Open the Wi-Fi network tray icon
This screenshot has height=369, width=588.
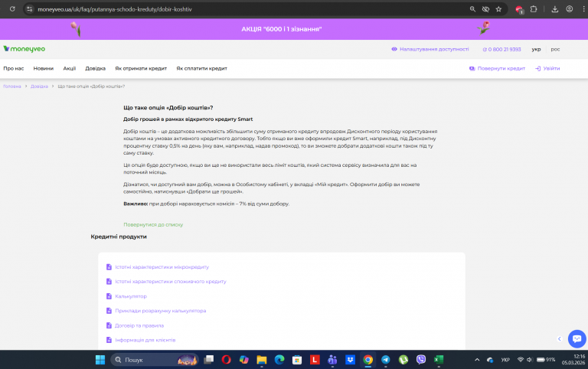521,360
